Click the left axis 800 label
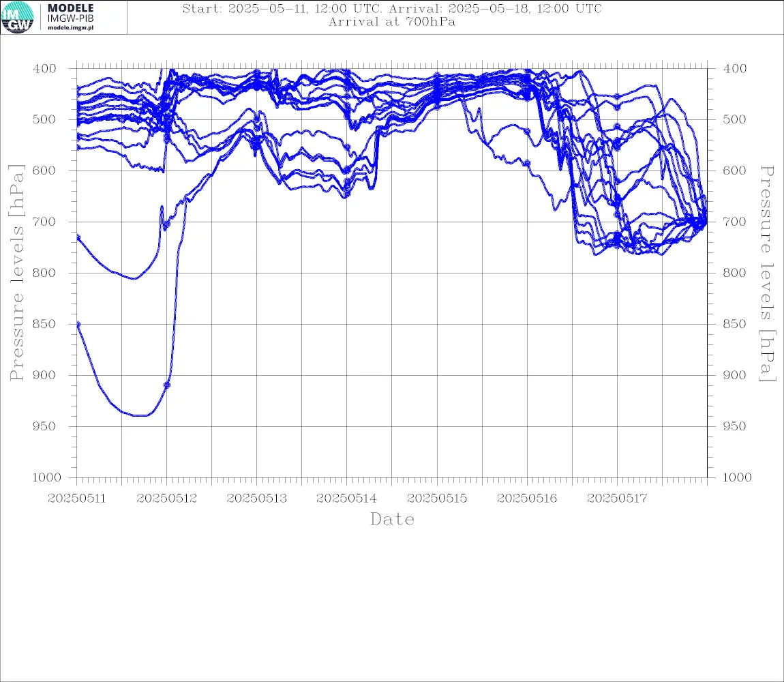This screenshot has height=682, width=784. [44, 273]
